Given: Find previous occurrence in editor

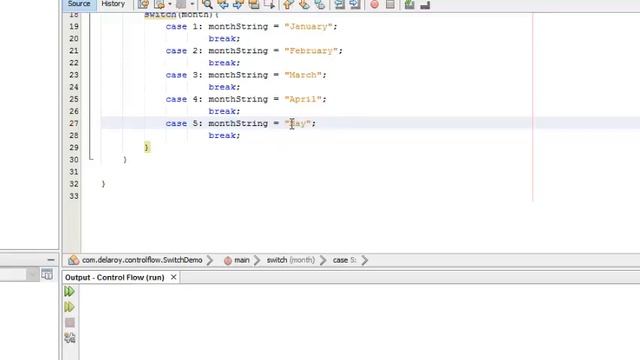Looking at the screenshot, I should [223, 4].
